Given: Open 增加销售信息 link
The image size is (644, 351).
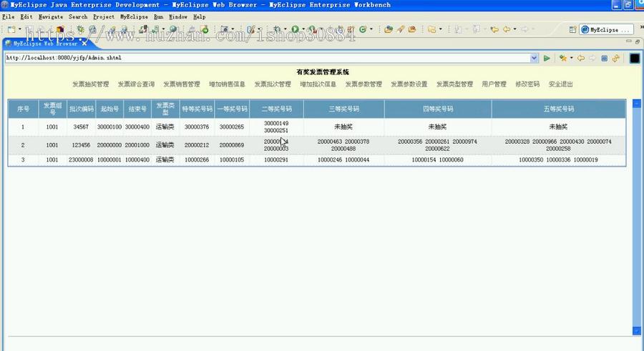Looking at the screenshot, I should click(227, 84).
